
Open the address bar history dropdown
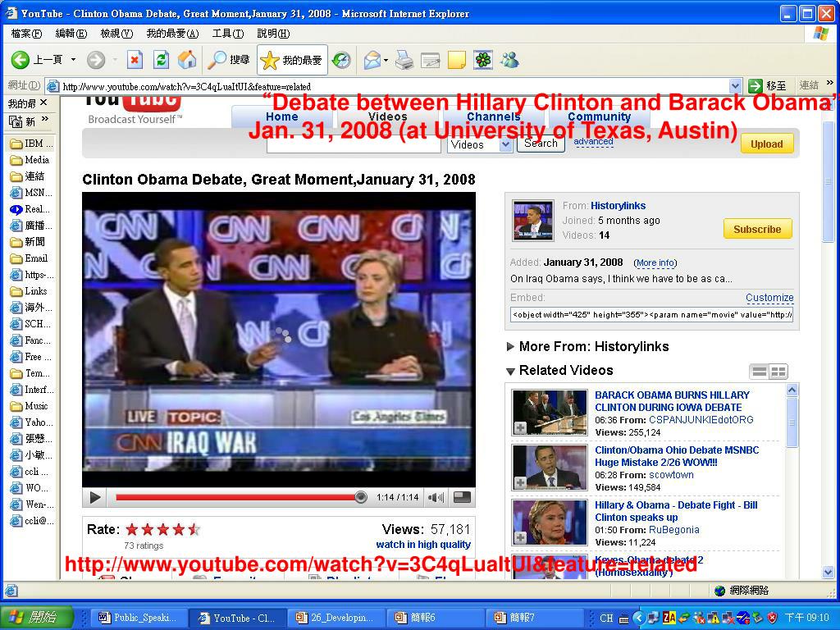[735, 85]
